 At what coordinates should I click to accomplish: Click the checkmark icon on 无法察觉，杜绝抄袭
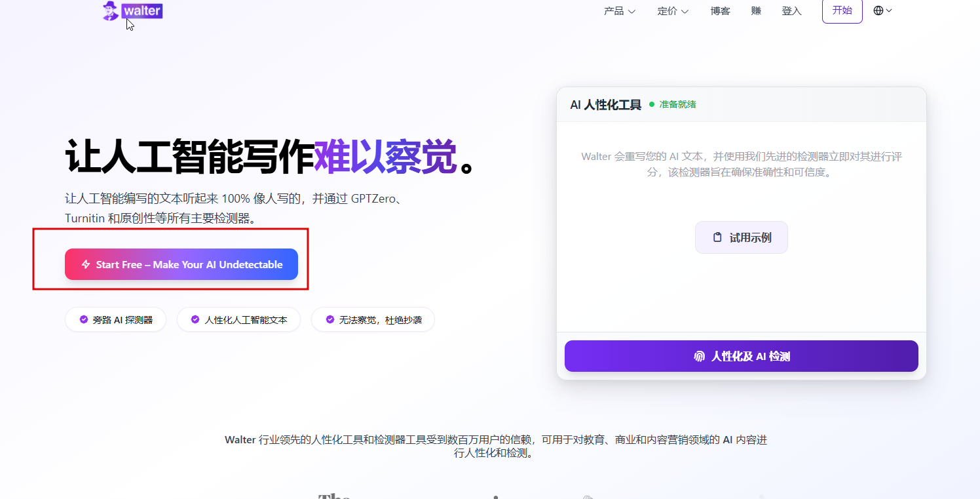(330, 319)
